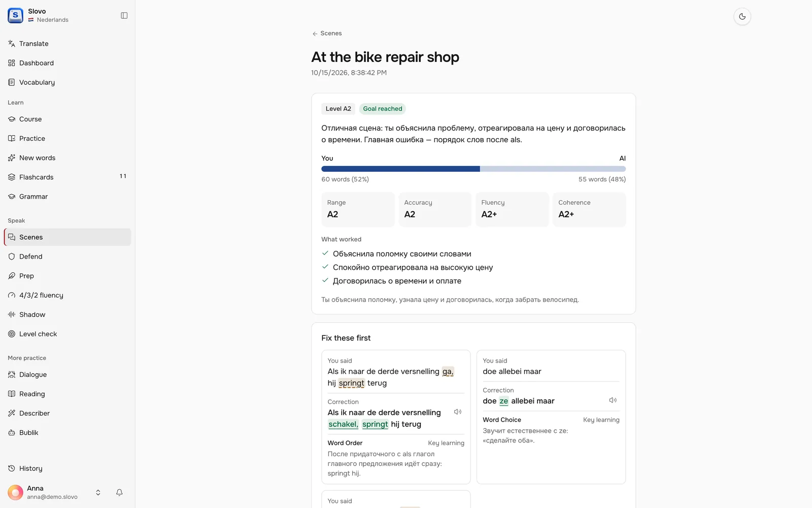Screen dimensions: 812x508
Task: Switch to dark mode with moon icon
Action: click(x=742, y=17)
